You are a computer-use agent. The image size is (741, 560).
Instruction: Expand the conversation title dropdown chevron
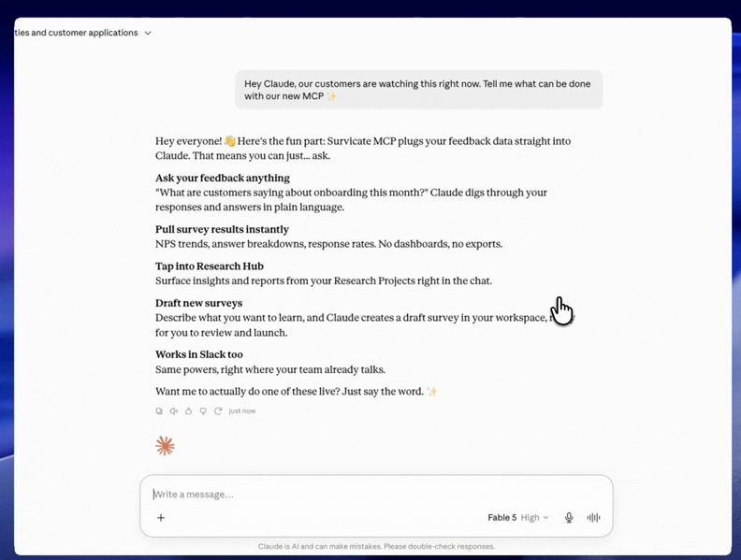click(x=148, y=33)
